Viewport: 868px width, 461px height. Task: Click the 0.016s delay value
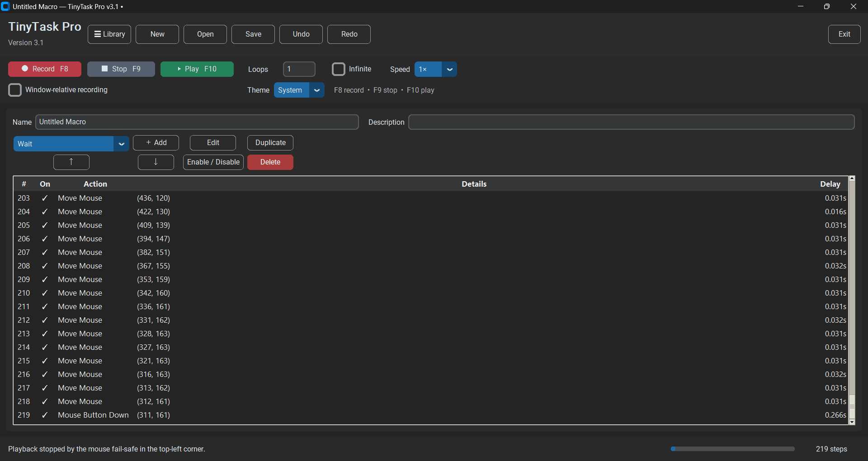pos(835,212)
